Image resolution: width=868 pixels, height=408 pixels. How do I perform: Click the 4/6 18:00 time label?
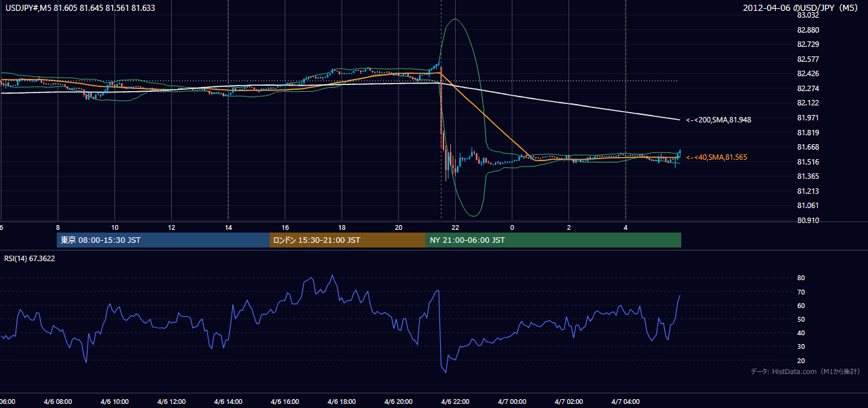pyautogui.click(x=342, y=402)
